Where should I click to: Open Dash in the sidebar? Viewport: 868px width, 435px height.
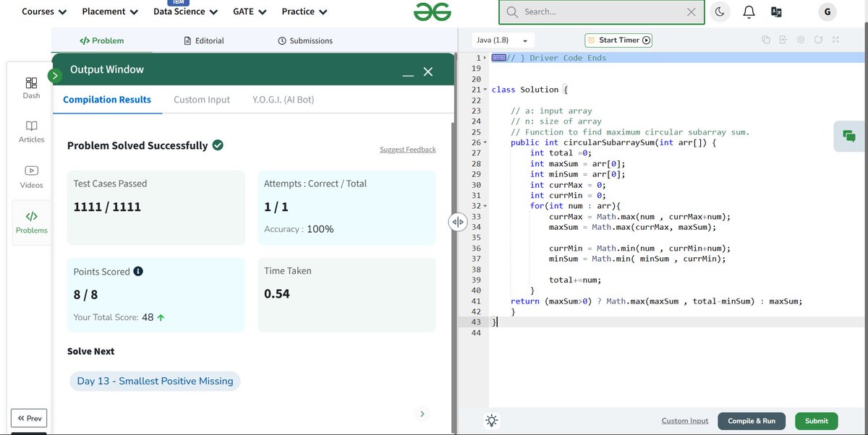(31, 87)
